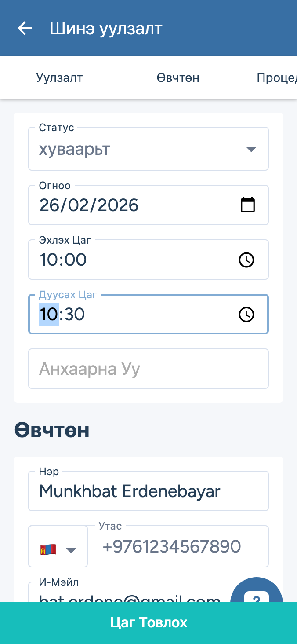Open the phone country code dropdown arrow
This screenshot has height=644, width=297.
click(71, 550)
